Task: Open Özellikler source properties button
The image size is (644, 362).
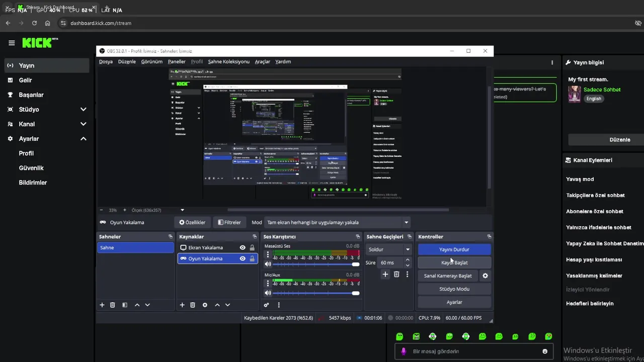Action: [x=192, y=222]
